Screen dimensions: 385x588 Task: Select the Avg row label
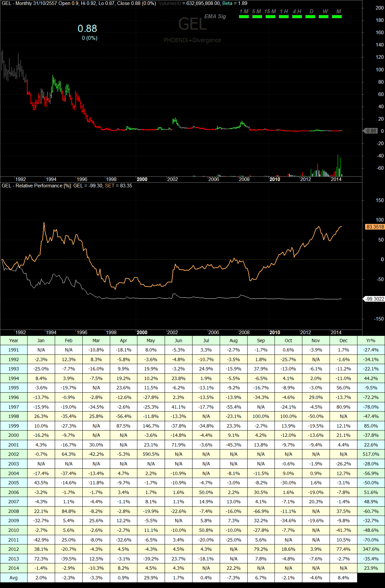coord(14,578)
